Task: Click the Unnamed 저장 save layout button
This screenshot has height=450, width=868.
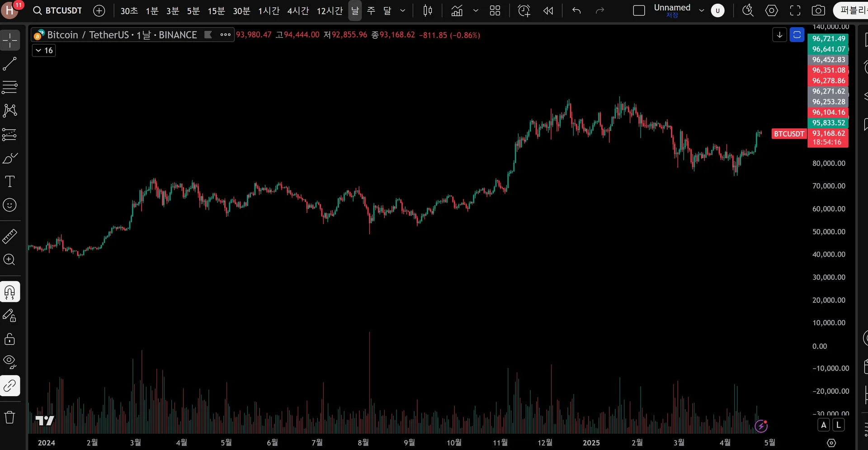Action: (672, 10)
